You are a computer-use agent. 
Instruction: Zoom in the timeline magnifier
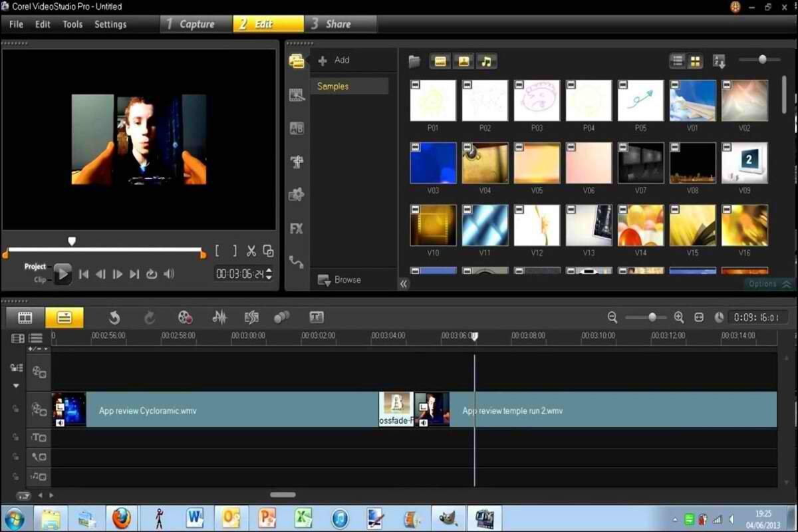[679, 318]
